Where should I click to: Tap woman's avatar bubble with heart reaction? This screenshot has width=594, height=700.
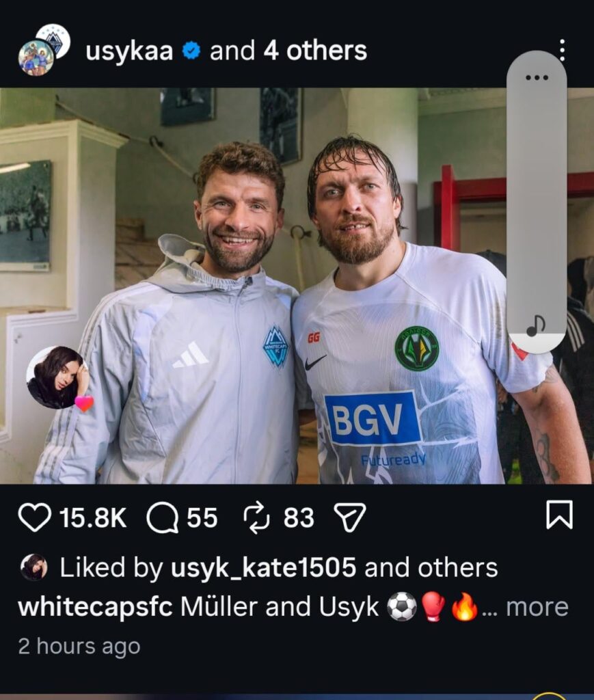click(59, 377)
